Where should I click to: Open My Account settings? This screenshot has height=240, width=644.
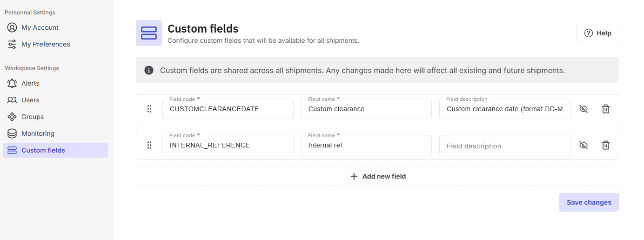40,27
